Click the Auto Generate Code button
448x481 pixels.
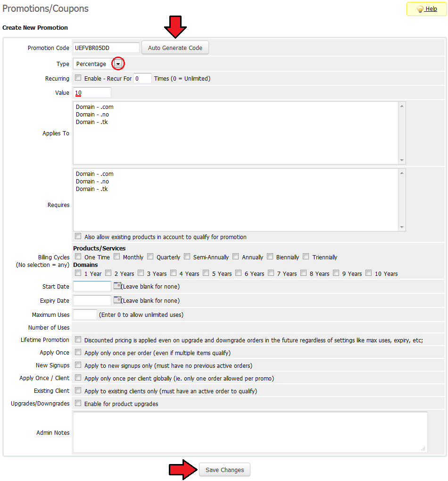point(175,48)
